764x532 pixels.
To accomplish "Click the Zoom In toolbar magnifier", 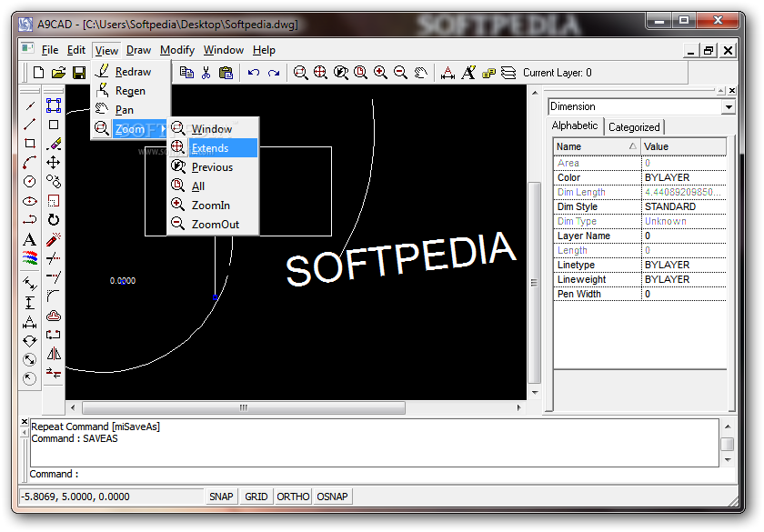I will pyautogui.click(x=380, y=73).
